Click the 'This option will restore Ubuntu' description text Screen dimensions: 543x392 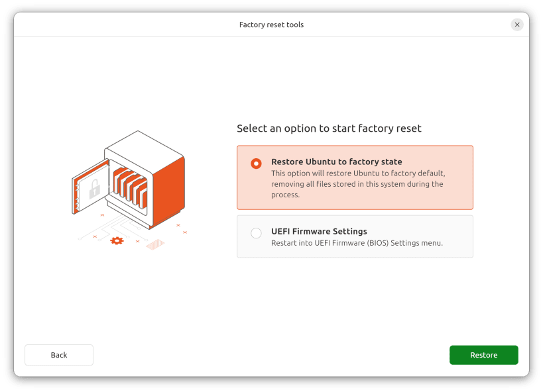coord(358,183)
